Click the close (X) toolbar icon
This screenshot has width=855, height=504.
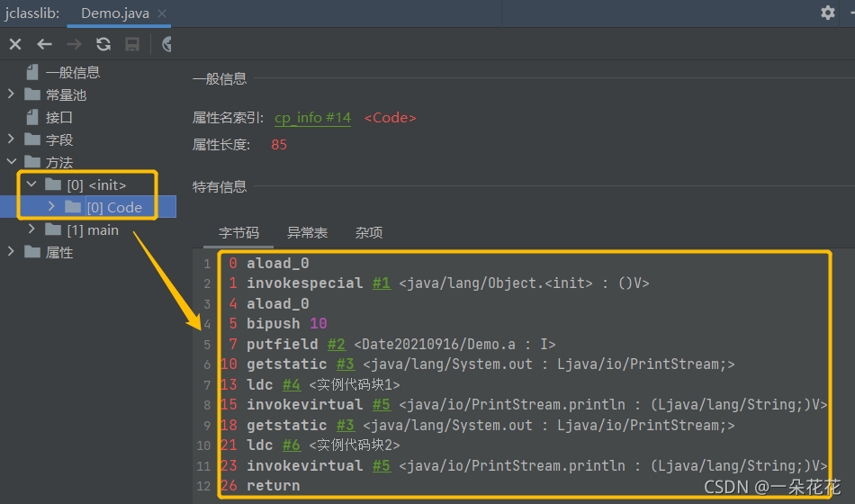click(x=15, y=44)
